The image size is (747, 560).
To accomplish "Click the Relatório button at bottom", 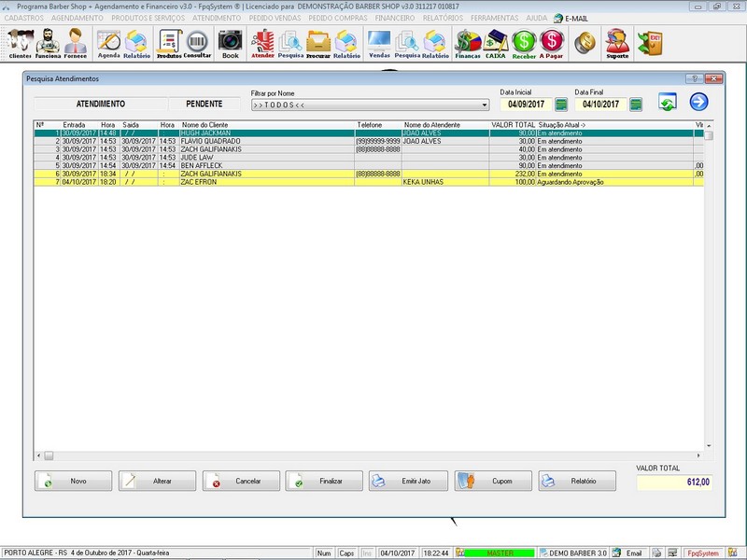I will coord(577,481).
